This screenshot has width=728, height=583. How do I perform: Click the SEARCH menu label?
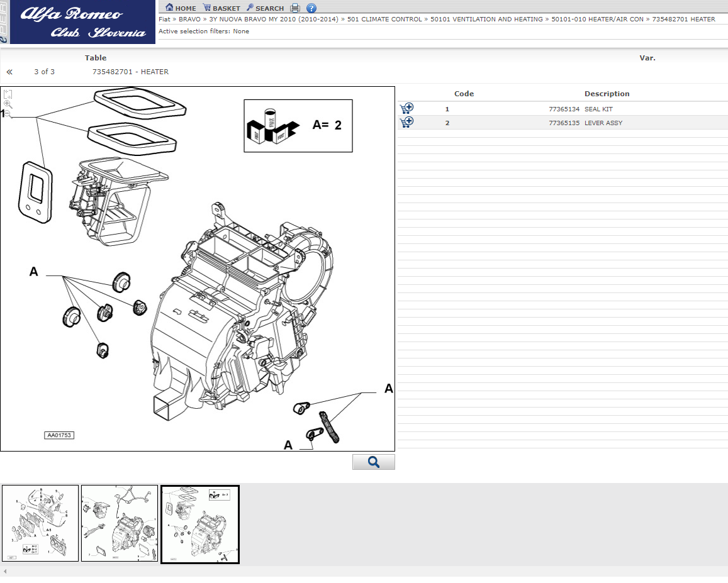pos(270,8)
